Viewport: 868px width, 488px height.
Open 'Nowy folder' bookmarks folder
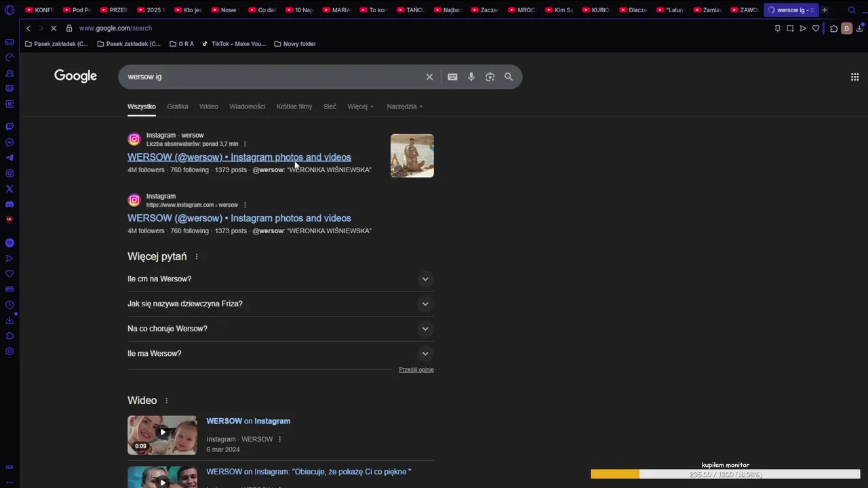[x=295, y=44]
